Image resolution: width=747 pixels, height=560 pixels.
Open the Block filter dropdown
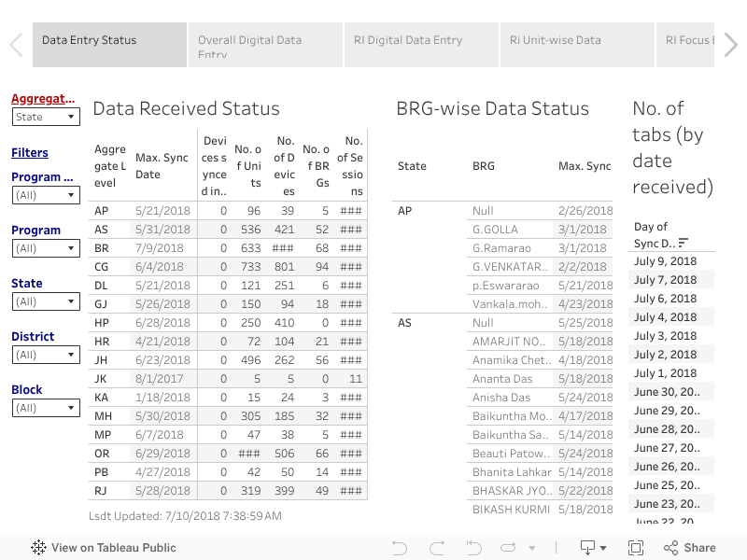pos(46,408)
